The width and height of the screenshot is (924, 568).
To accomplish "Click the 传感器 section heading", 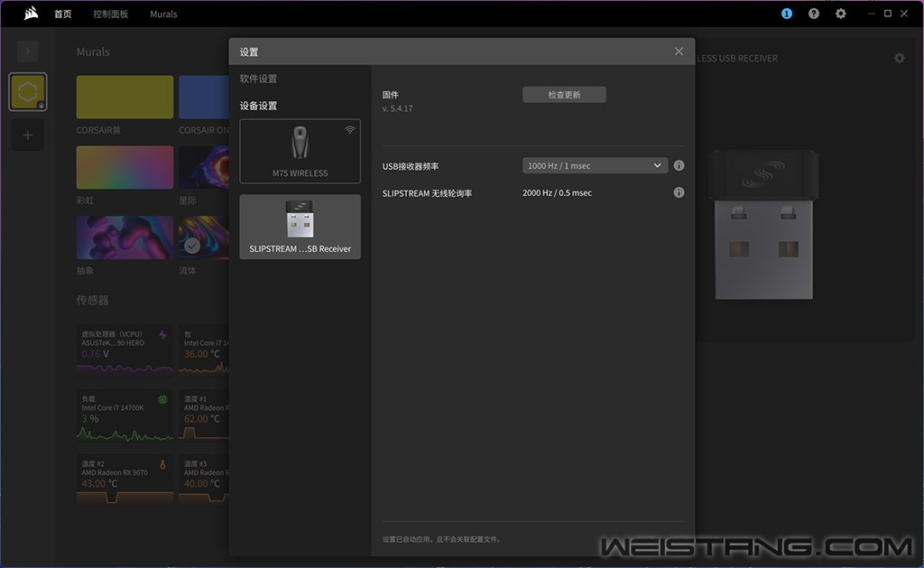I will click(93, 300).
